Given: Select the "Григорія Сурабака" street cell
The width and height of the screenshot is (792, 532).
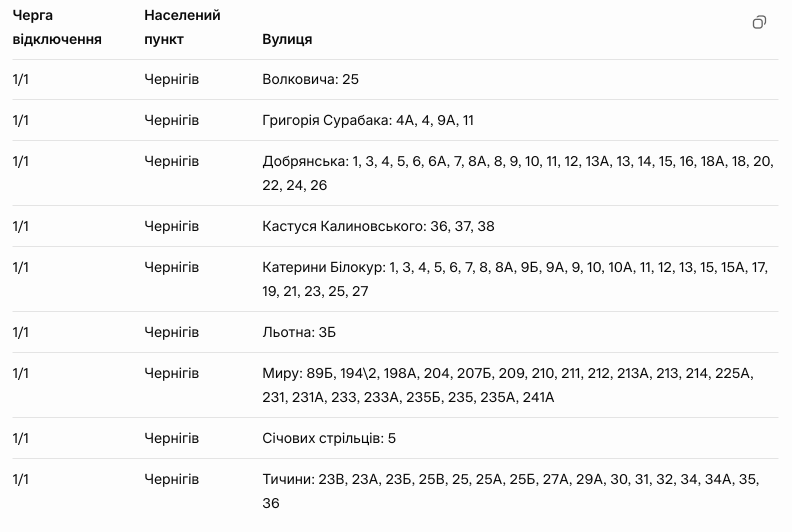Looking at the screenshot, I should [367, 120].
